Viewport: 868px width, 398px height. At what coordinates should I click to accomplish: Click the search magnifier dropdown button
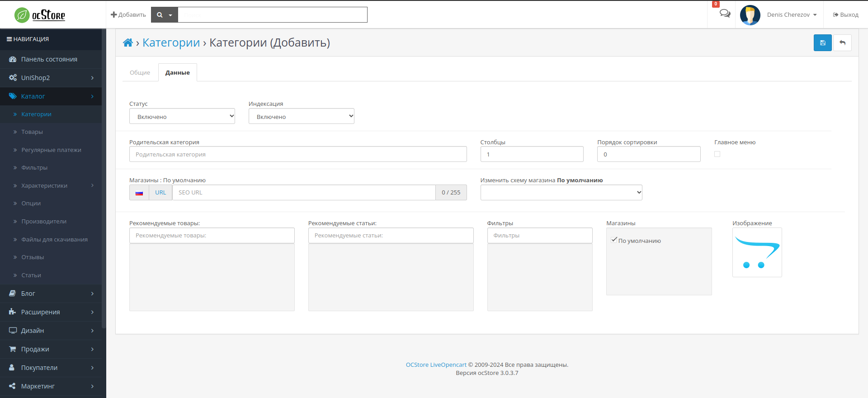coord(164,15)
